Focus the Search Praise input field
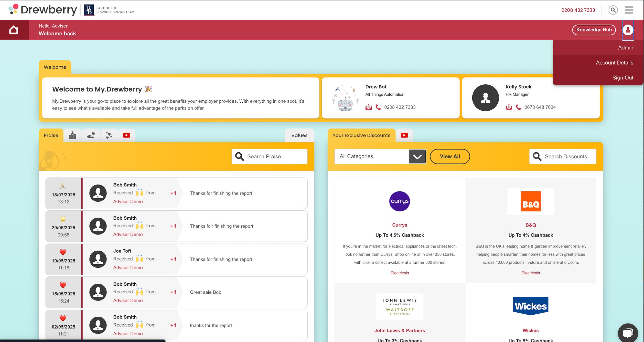644x342 pixels. click(275, 156)
